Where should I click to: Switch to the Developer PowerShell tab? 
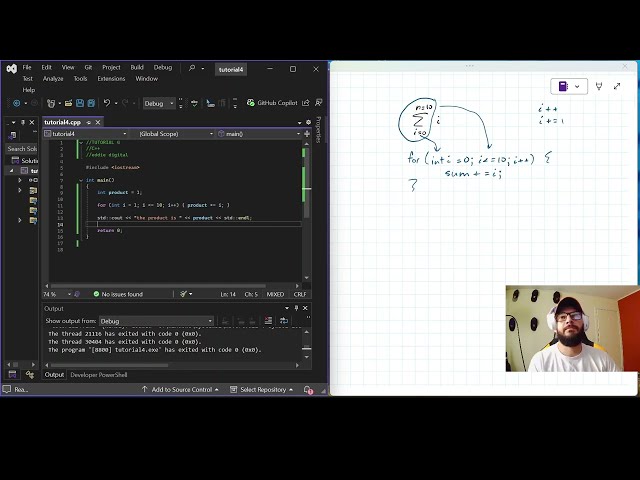(x=99, y=375)
